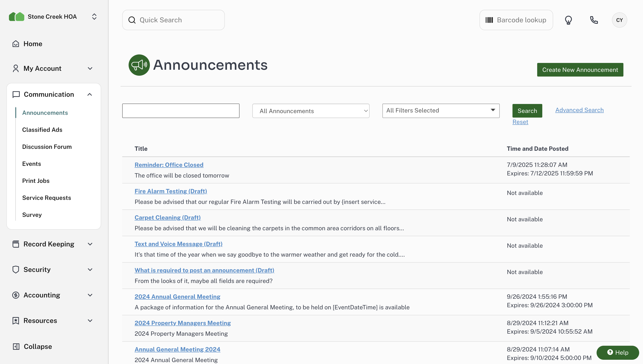Switch community using Stone Creek HOA selector
Screen dimensions: 643x364
tap(94, 17)
